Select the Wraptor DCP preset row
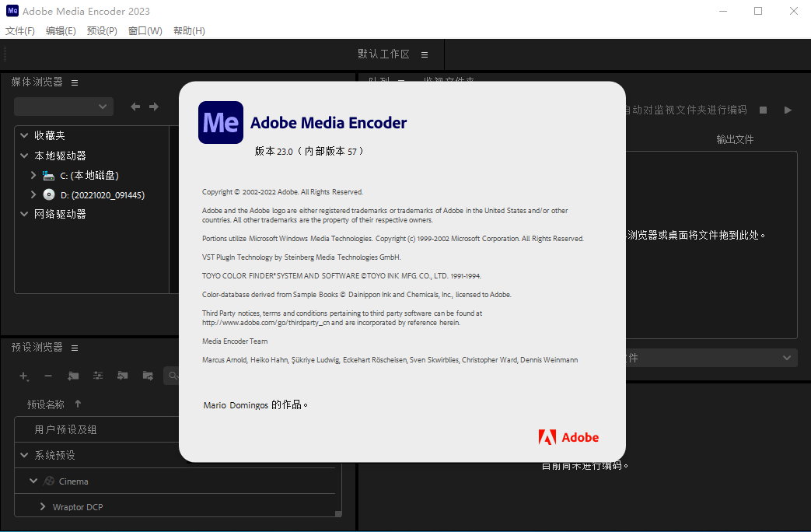 click(78, 507)
